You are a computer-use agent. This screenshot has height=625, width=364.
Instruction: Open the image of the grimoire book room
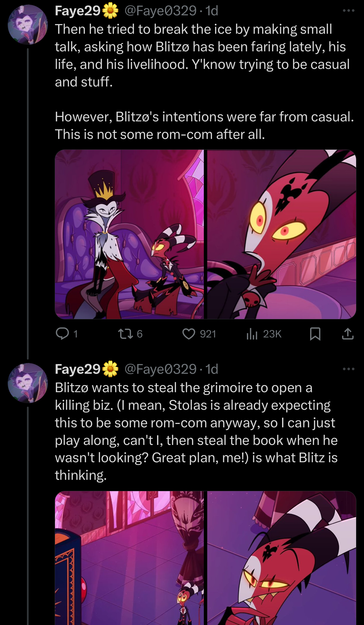point(129,558)
